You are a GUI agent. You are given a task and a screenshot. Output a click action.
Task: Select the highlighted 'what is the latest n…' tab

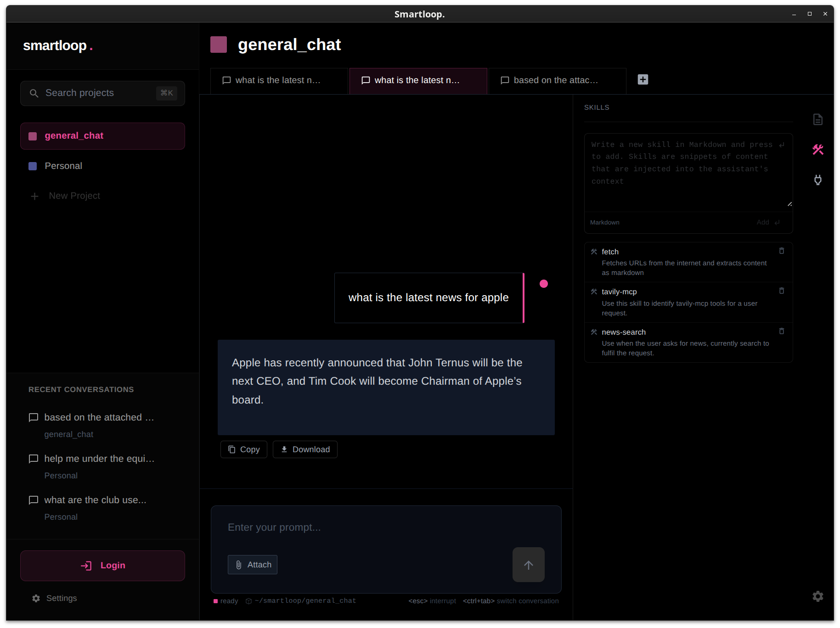coord(418,80)
